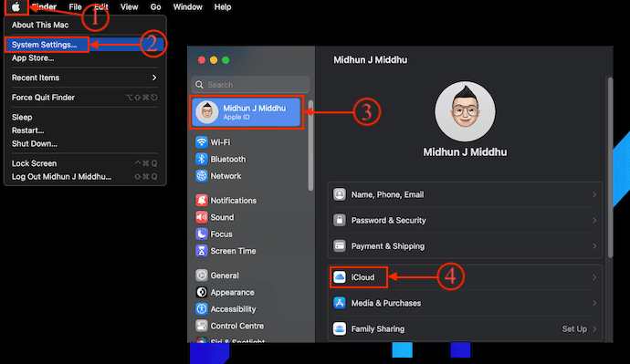Select the Appearance icon
Screen dimensions: 630x364
pyautogui.click(x=201, y=292)
